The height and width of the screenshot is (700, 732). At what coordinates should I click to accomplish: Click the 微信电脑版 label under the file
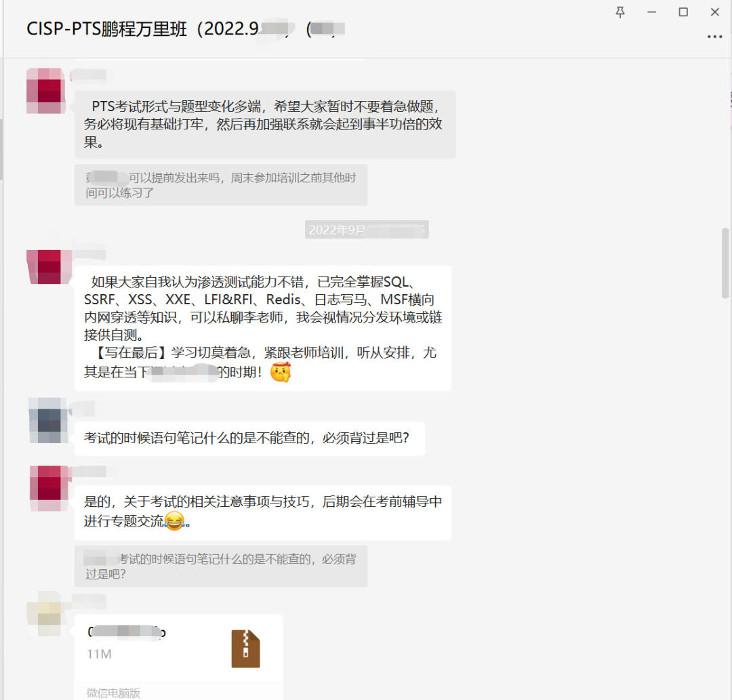(113, 693)
